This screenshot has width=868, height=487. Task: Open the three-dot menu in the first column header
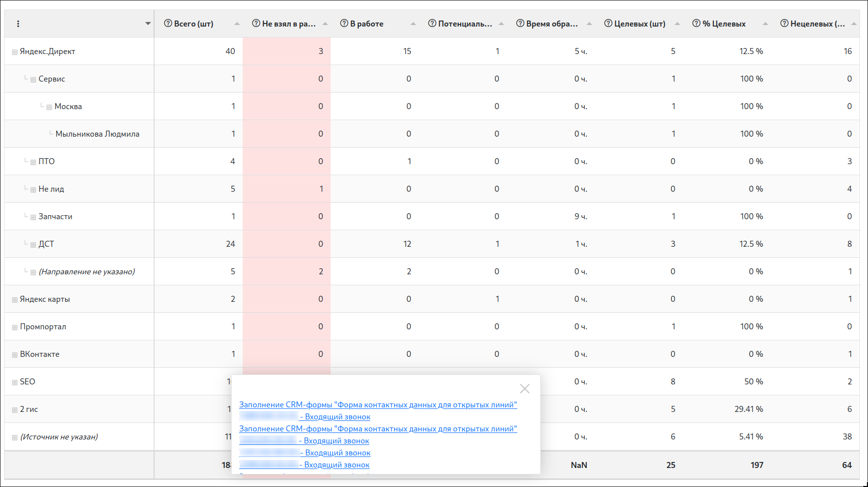point(18,24)
